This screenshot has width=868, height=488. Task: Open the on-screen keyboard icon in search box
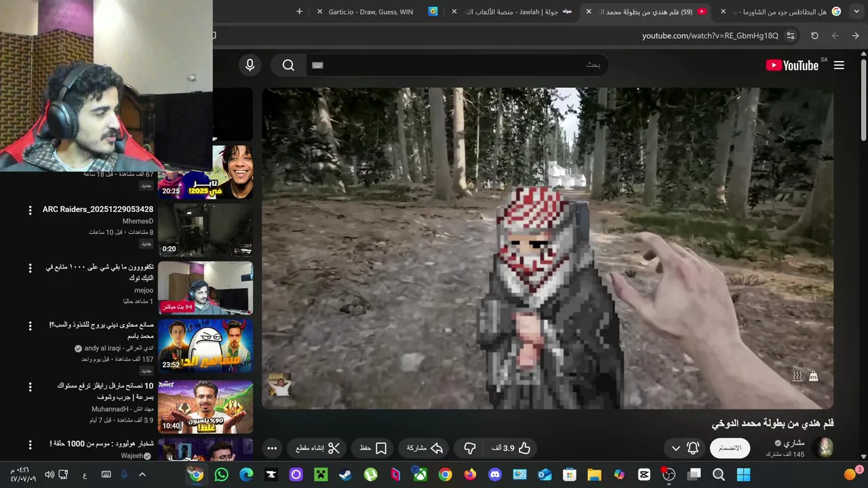coord(317,65)
